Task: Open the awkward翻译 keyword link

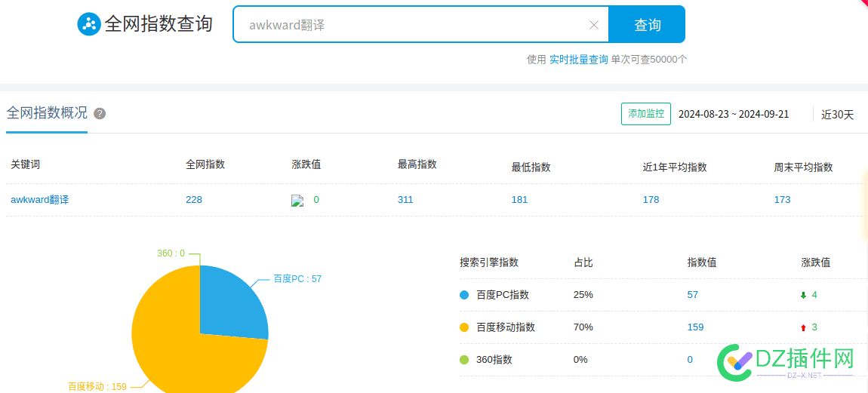Action: pos(40,200)
